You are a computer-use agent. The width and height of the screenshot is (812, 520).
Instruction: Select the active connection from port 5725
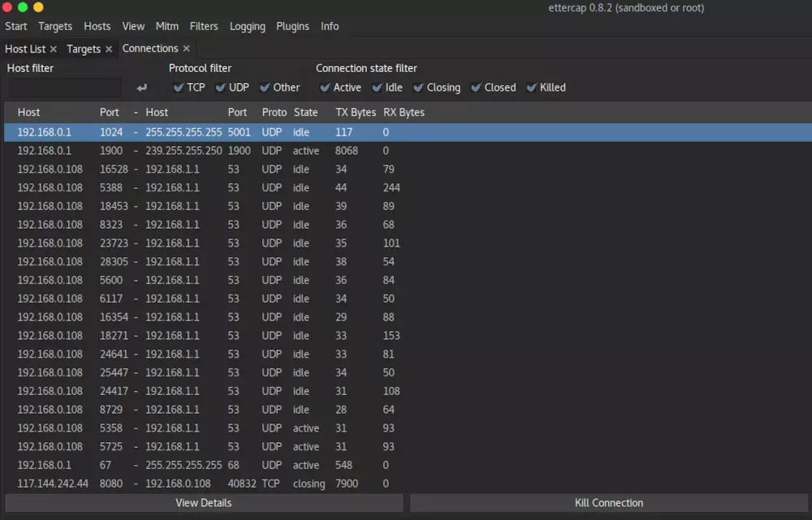[x=408, y=447]
